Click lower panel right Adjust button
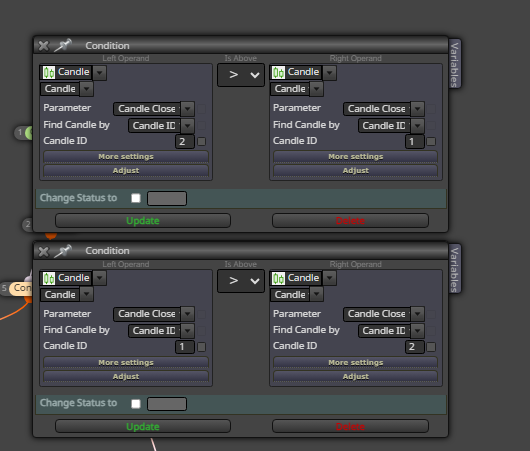This screenshot has height=451, width=530. tap(356, 376)
